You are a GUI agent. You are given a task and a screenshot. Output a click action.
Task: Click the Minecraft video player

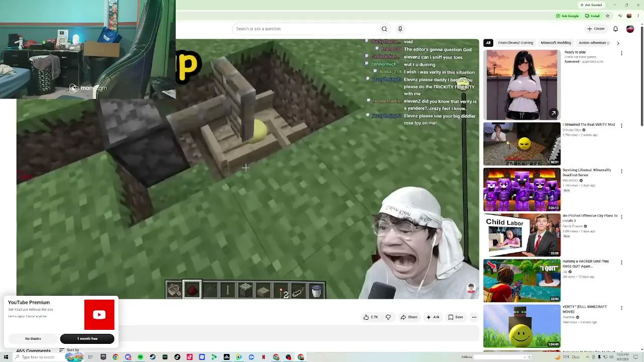tap(248, 169)
